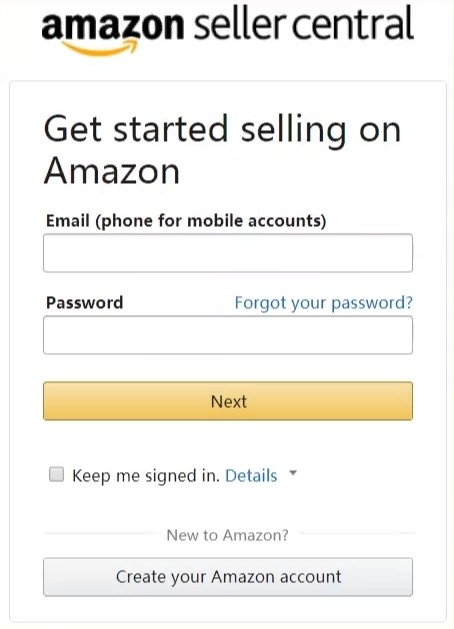Focus the Email or phone input field

[228, 253]
